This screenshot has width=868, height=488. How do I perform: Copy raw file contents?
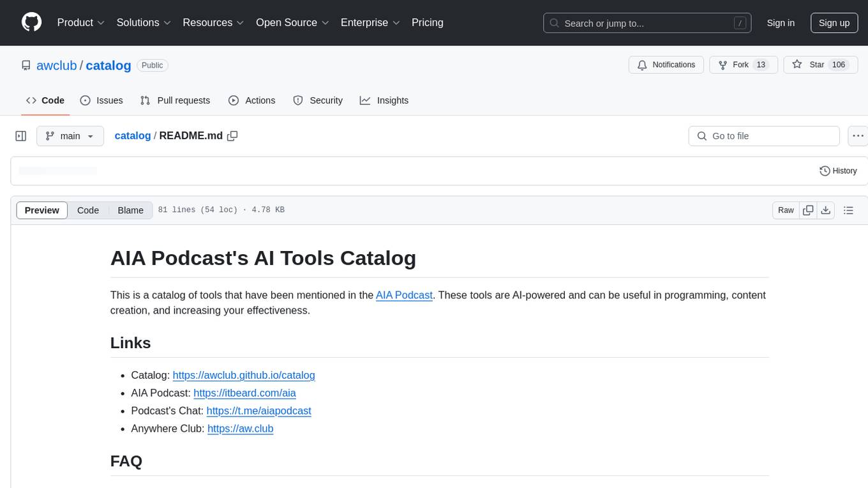(808, 210)
